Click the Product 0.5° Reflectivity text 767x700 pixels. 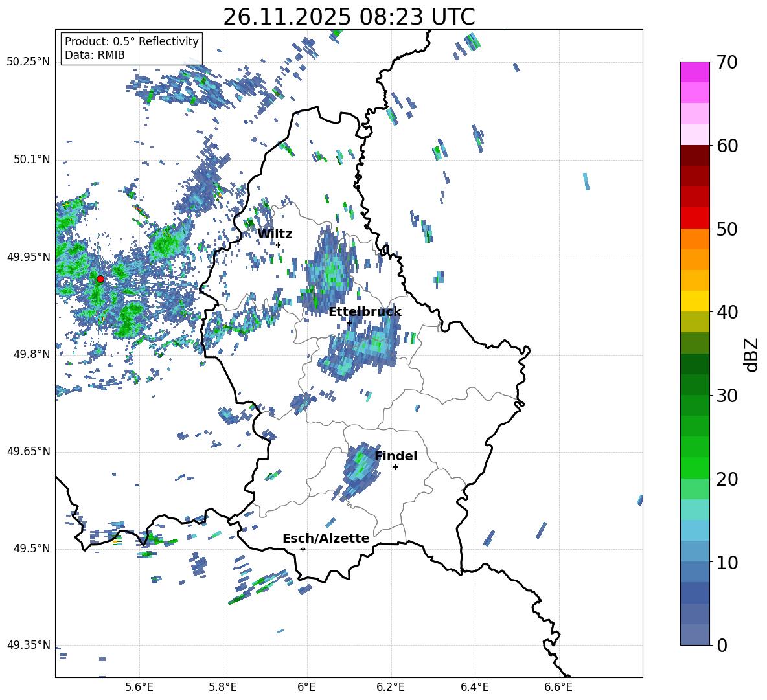click(132, 41)
